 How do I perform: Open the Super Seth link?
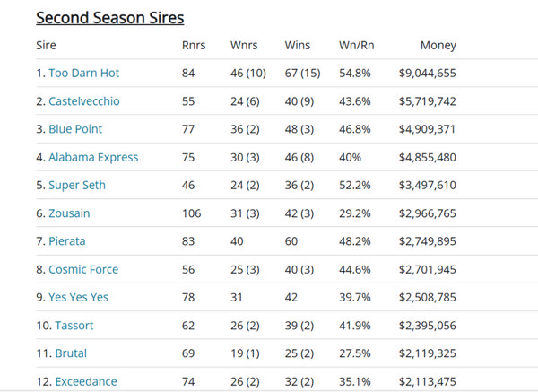[76, 185]
